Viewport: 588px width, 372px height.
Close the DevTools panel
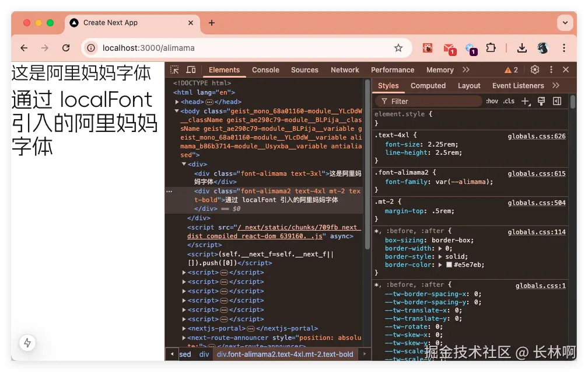tap(566, 70)
